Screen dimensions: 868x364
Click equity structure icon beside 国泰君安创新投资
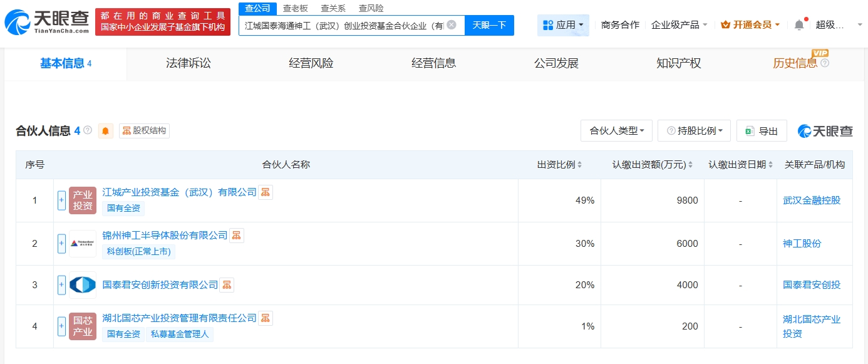(x=227, y=285)
